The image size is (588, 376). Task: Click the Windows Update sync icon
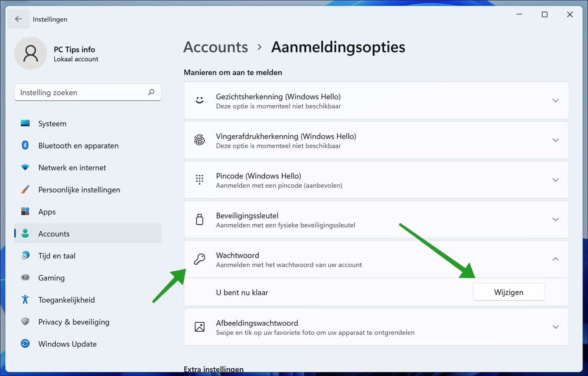click(x=25, y=344)
